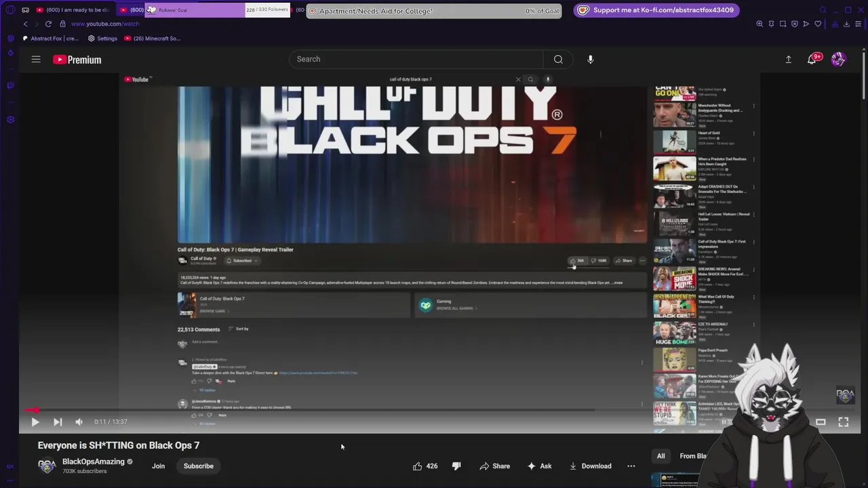This screenshot has height=488, width=868.
Task: Open the browser tab search magnifier icon
Action: point(823,10)
